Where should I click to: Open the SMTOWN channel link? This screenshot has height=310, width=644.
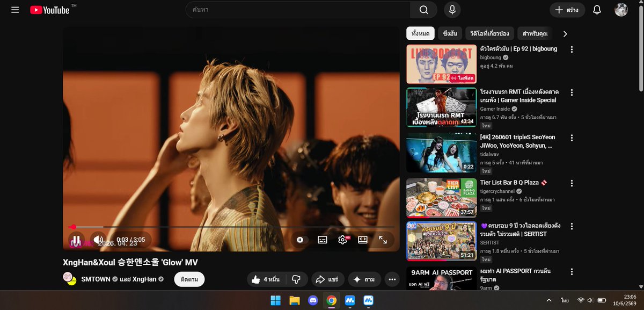tap(96, 279)
